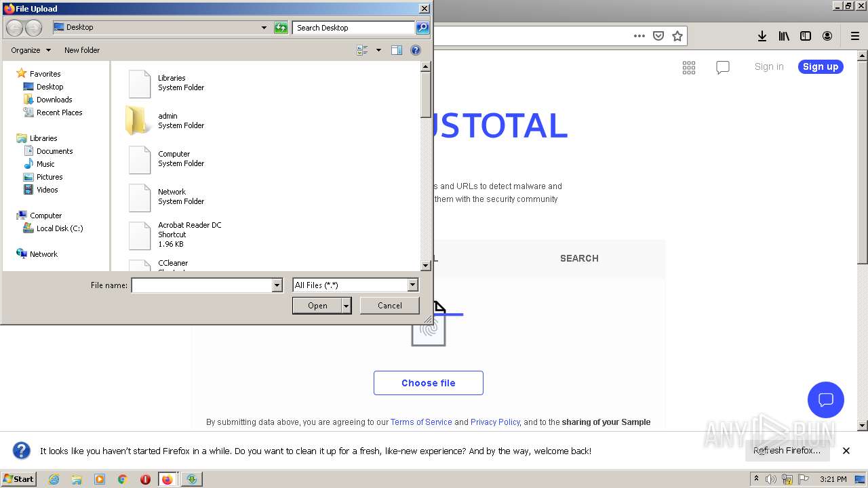Open the Privacy Policy link

495,422
